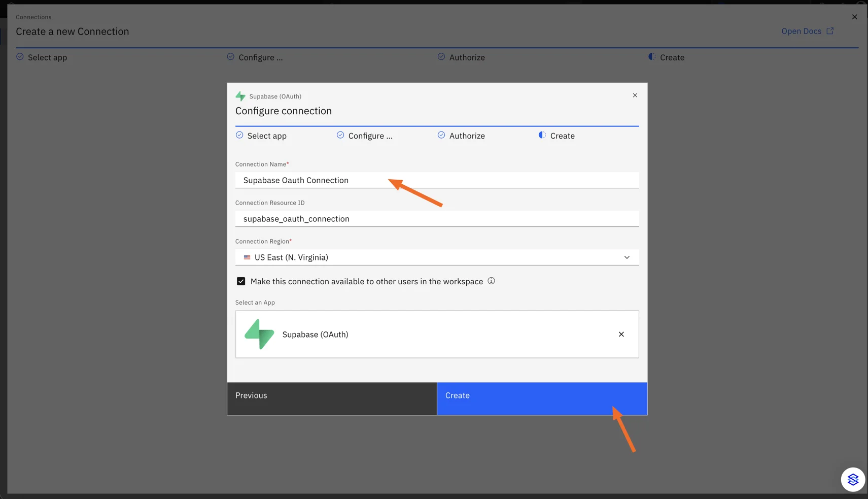This screenshot has width=868, height=499.
Task: Click the Supabase logo in app card
Action: (x=259, y=334)
